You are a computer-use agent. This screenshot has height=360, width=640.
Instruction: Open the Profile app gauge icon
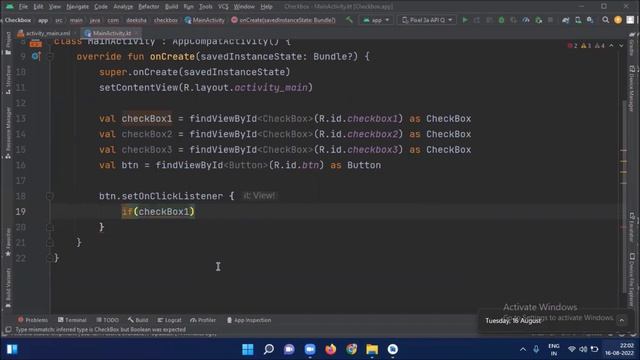[526, 20]
